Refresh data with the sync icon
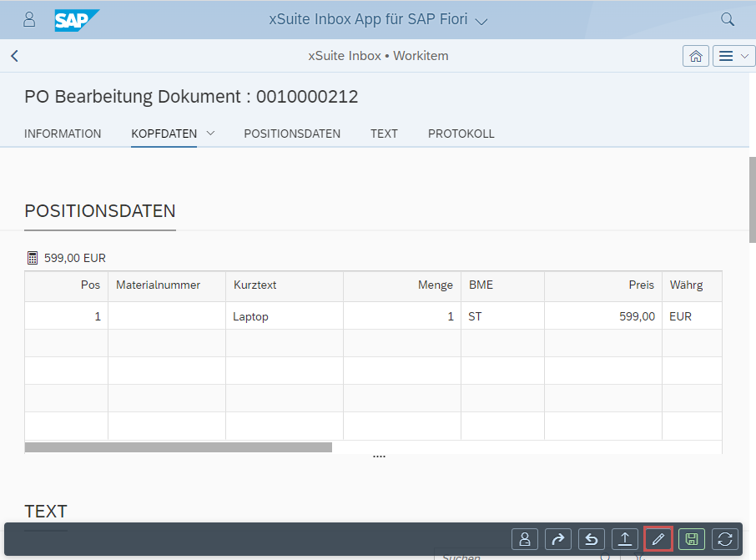 725,538
